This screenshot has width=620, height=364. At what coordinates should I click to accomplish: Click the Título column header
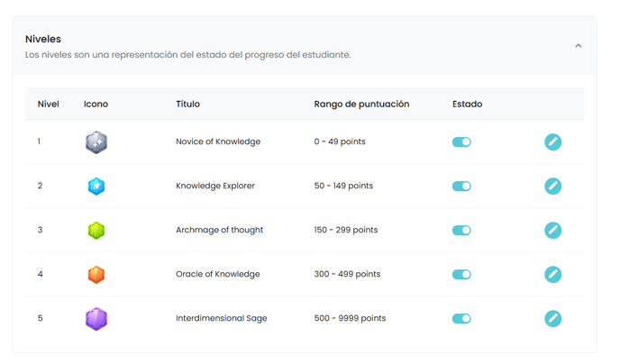(x=187, y=104)
